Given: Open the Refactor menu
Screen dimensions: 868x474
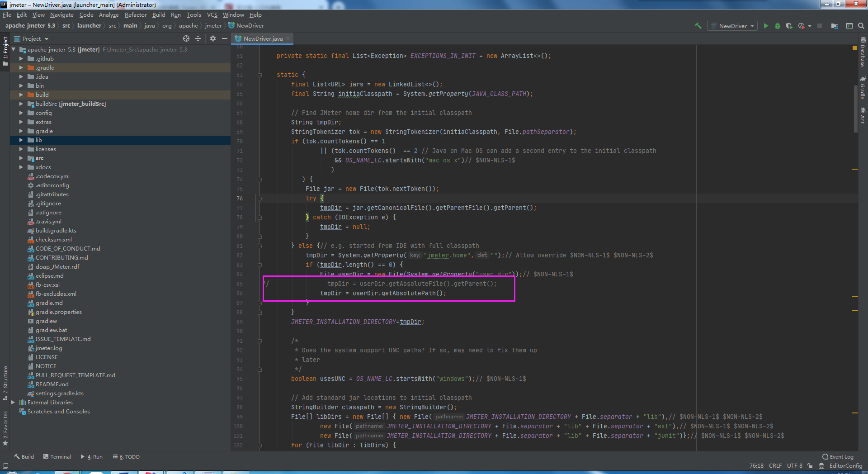Looking at the screenshot, I should click(136, 15).
